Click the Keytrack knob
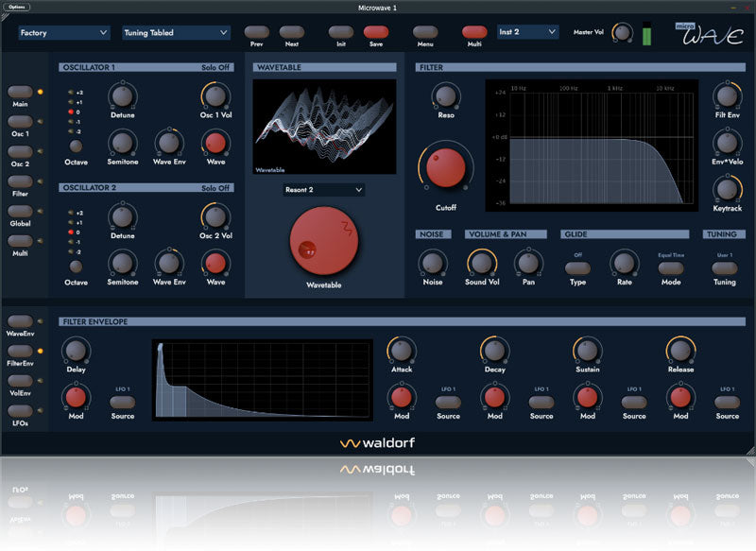 coord(727,189)
